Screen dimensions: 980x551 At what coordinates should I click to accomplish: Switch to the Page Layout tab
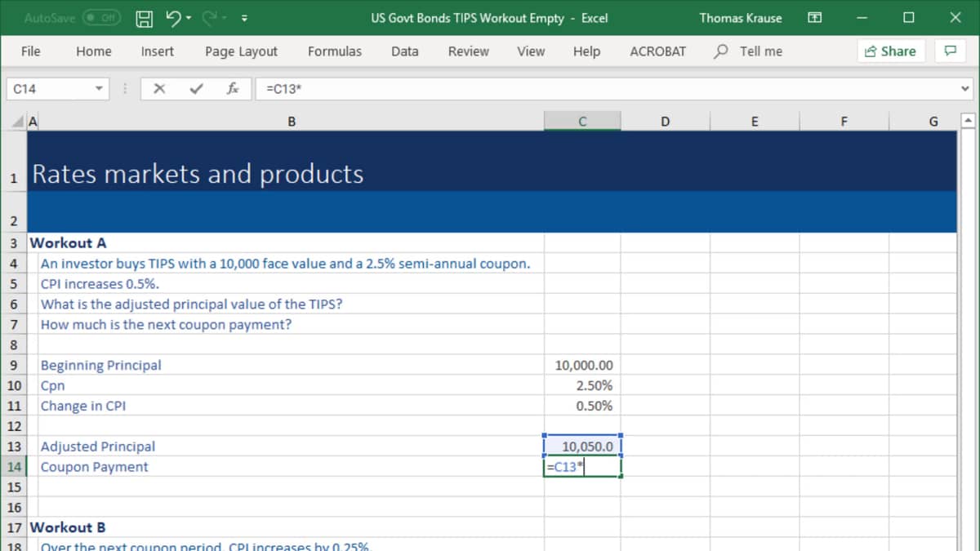(x=241, y=51)
